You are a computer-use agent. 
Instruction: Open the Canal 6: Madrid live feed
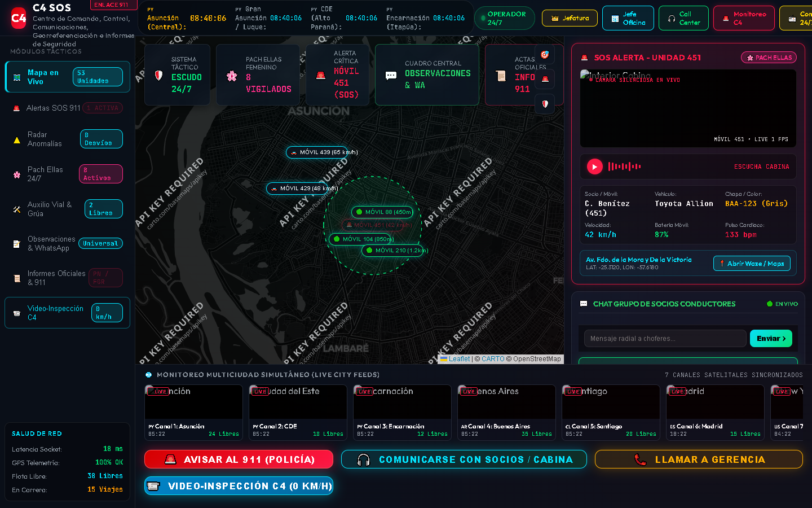tap(715, 412)
